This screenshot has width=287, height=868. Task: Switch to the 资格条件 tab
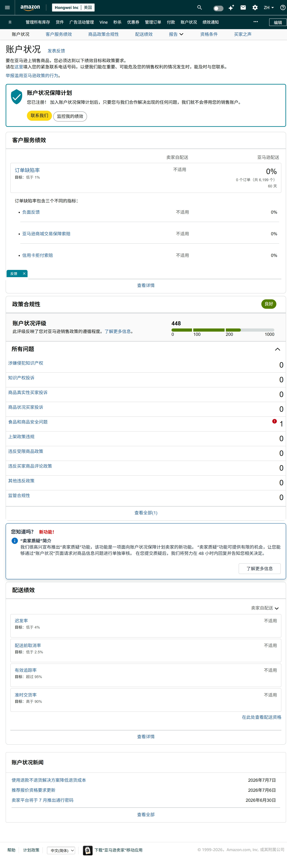point(209,34)
